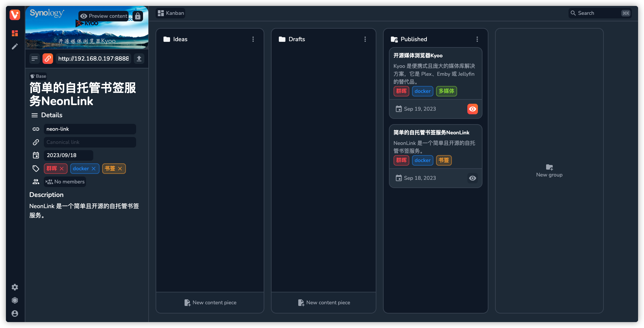Image resolution: width=644 pixels, height=328 pixels.
Task: Create a New group
Action: [x=549, y=171]
